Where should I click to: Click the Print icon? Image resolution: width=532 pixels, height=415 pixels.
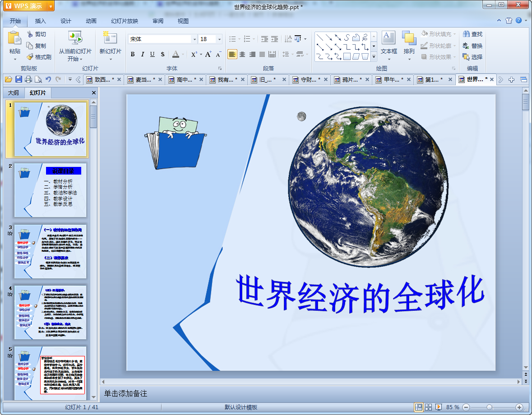(28, 79)
